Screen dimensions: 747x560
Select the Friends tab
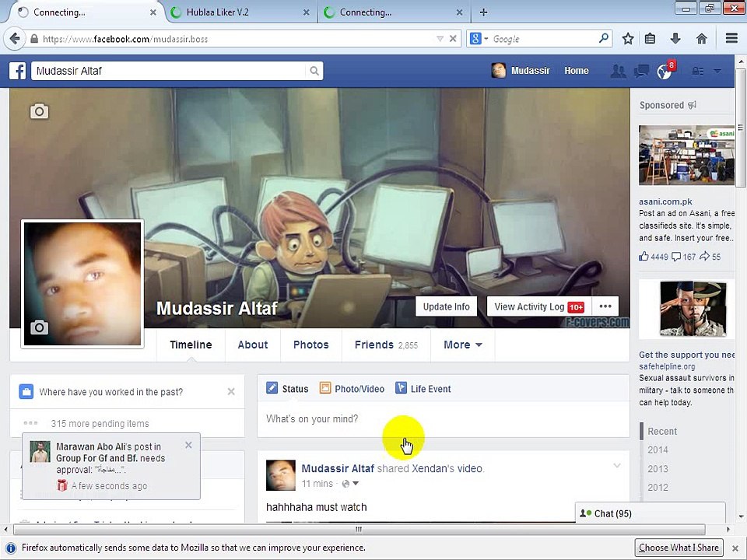click(x=386, y=345)
